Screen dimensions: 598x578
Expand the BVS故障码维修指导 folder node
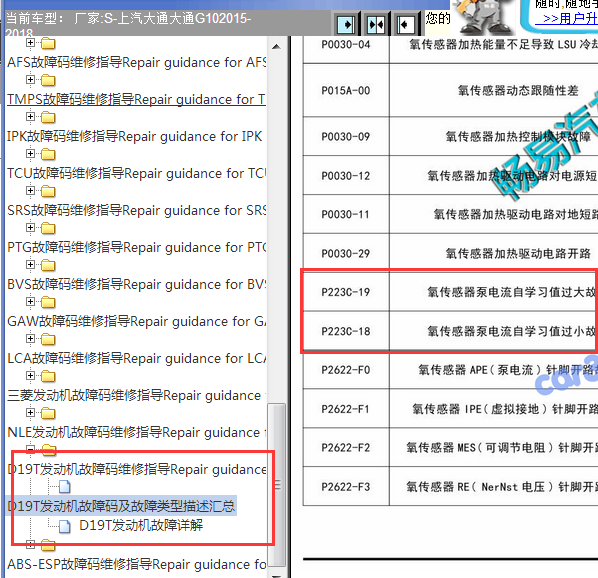(x=31, y=264)
